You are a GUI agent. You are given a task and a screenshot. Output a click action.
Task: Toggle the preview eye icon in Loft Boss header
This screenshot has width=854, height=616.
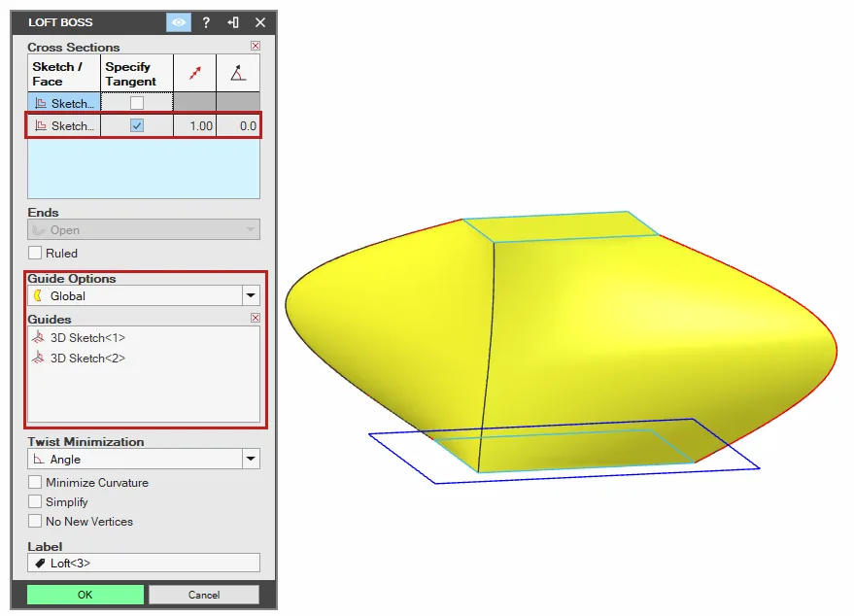[x=178, y=22]
